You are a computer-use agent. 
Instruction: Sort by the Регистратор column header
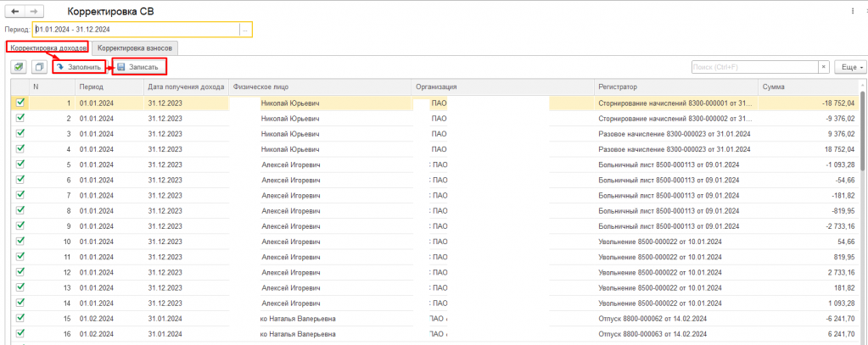click(x=675, y=86)
